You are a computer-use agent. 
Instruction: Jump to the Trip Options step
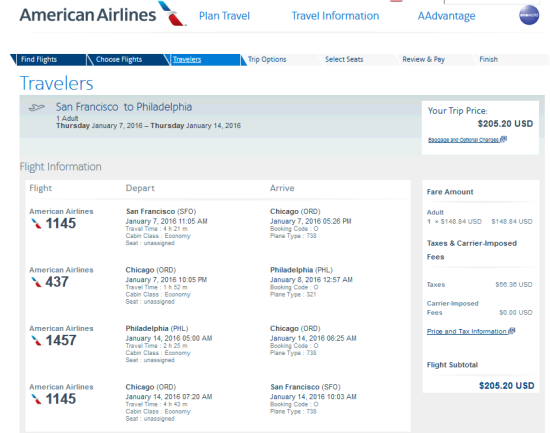click(267, 59)
